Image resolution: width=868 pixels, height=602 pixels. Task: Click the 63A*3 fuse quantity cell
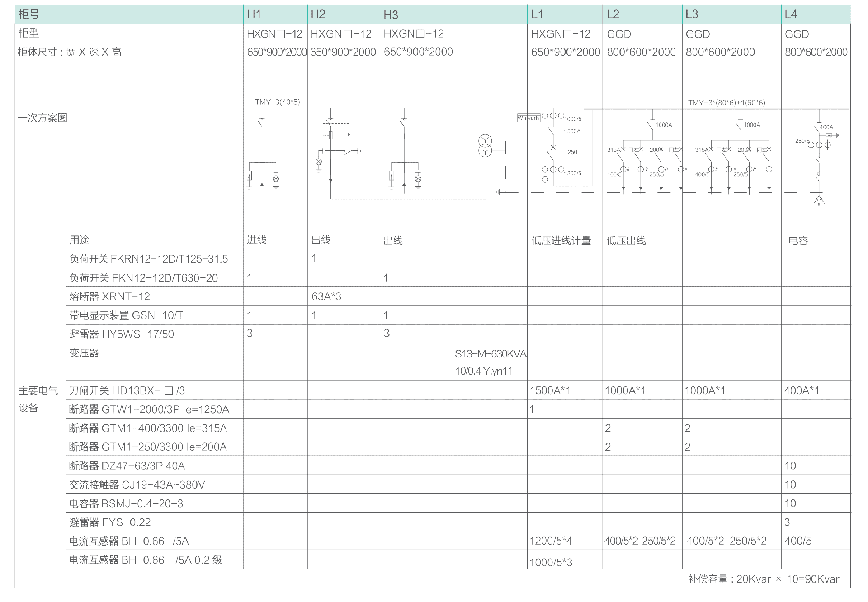326,296
